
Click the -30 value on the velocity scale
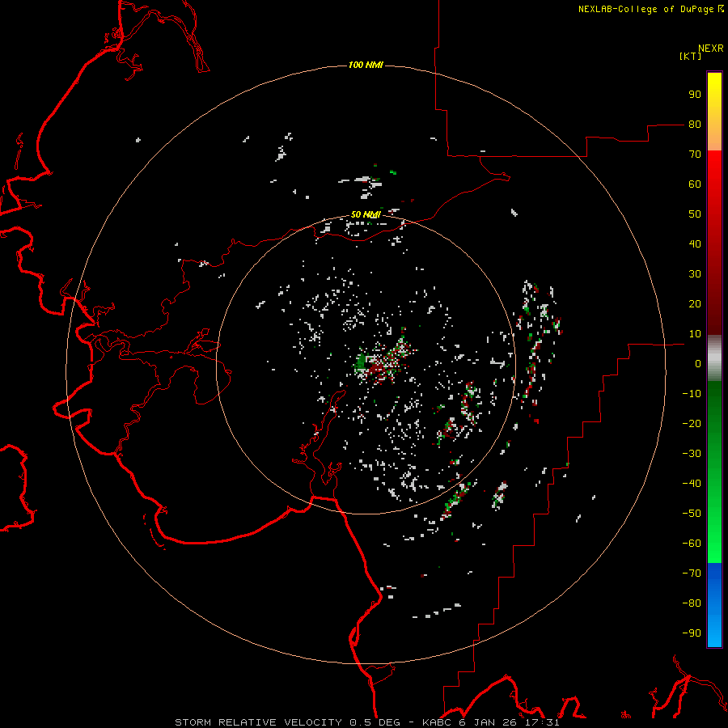click(692, 454)
